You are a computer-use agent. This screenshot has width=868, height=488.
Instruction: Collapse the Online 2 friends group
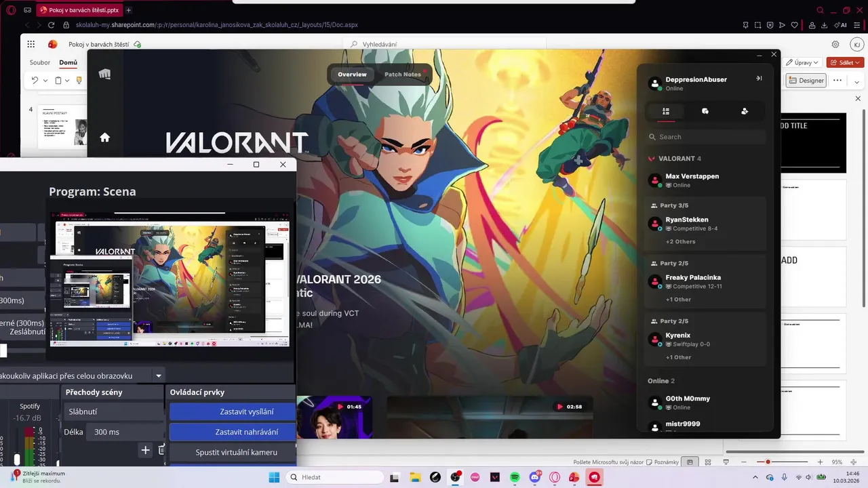click(661, 381)
